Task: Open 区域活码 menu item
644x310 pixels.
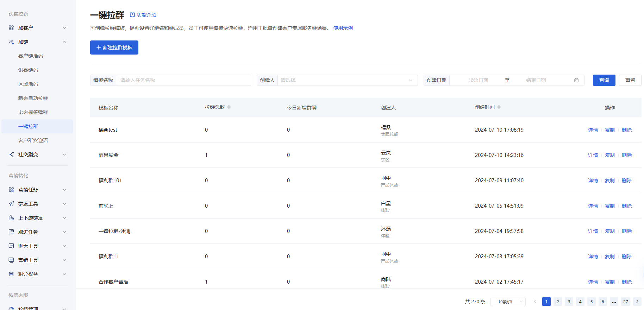Action: tap(28, 84)
